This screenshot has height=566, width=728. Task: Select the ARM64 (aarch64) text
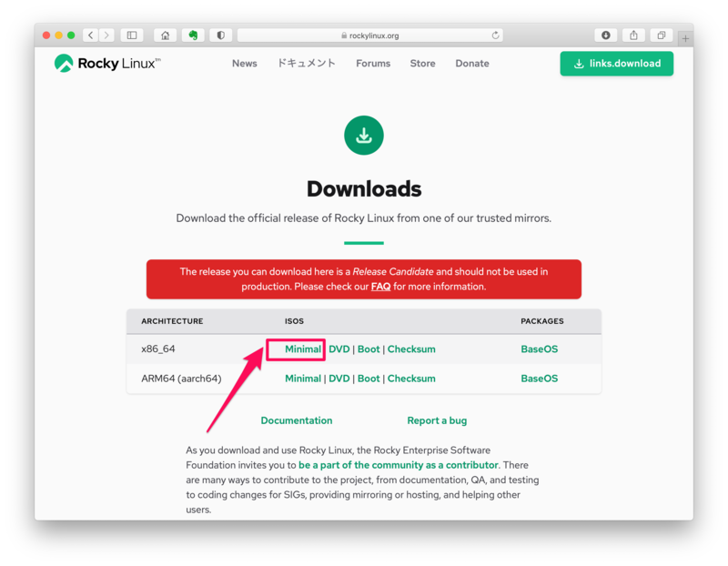click(x=181, y=379)
